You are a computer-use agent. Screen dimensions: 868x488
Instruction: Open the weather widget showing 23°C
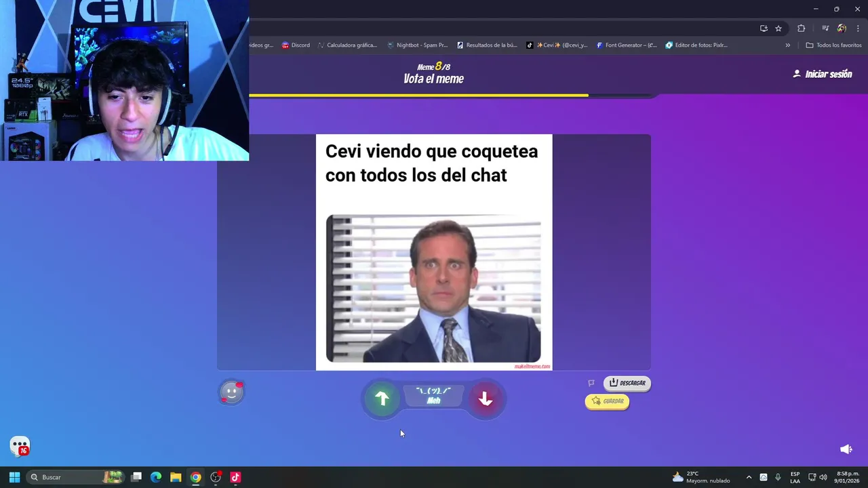pos(701,477)
